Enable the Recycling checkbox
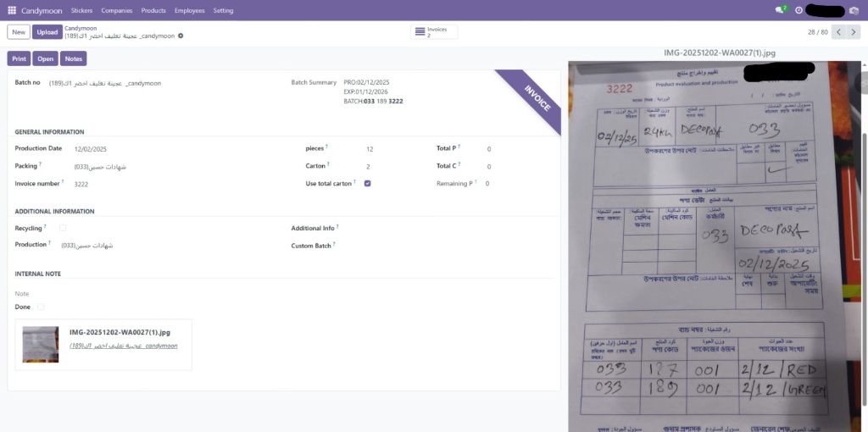This screenshot has height=432, width=868. [x=63, y=228]
